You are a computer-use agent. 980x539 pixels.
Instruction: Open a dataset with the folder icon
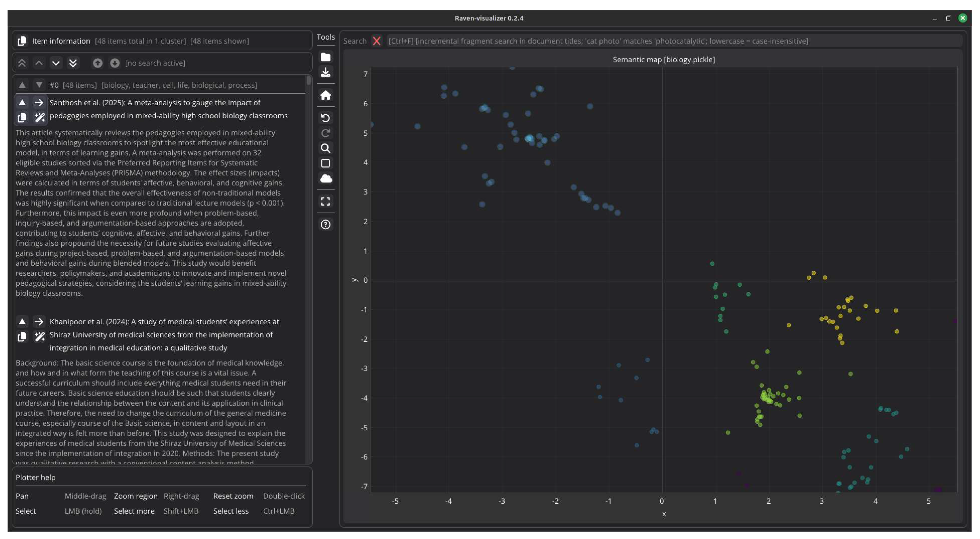(325, 57)
